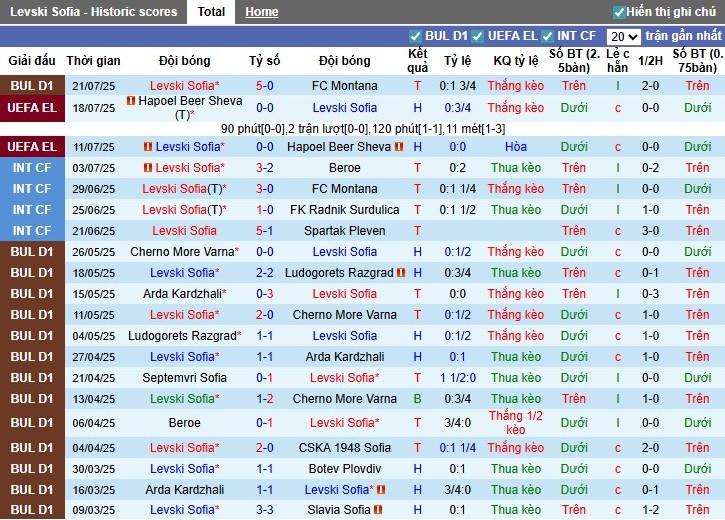Click the 5-0 score against FC Montana
This screenshot has height=520, width=725.
pos(265,86)
